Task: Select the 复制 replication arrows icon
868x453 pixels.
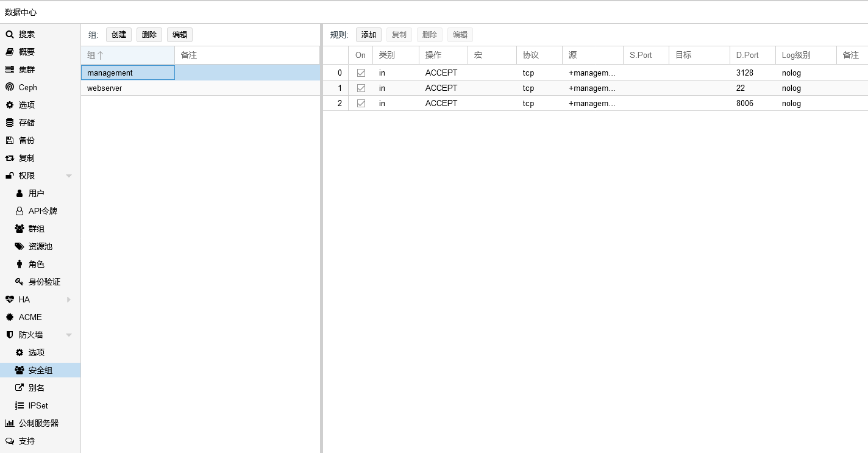Action: (10, 158)
